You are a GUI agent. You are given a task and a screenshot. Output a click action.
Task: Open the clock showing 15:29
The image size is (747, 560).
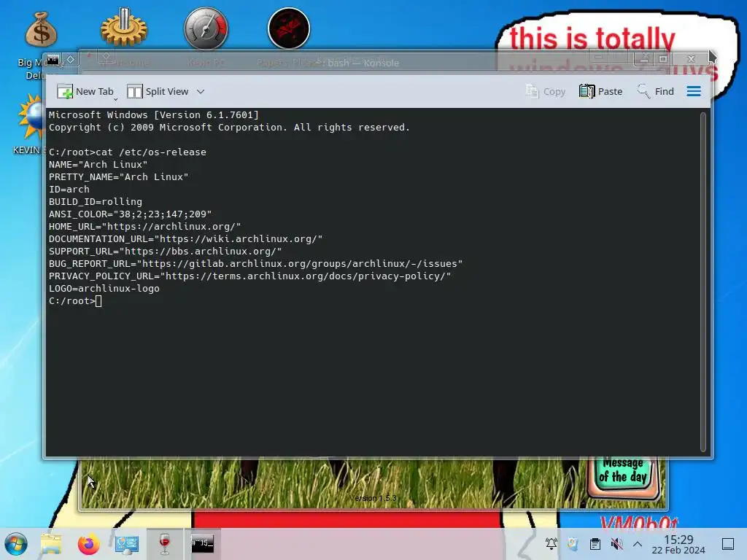678,544
